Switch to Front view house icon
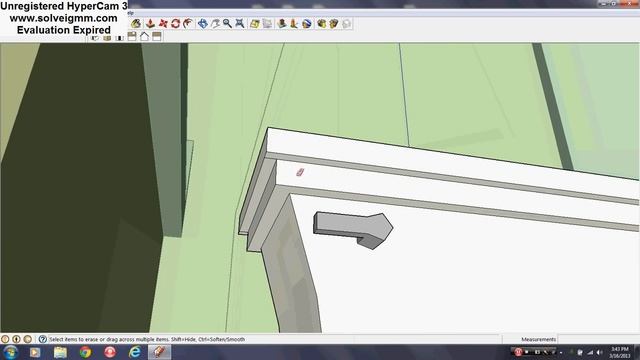Image resolution: width=640 pixels, height=360 pixels. (x=144, y=37)
